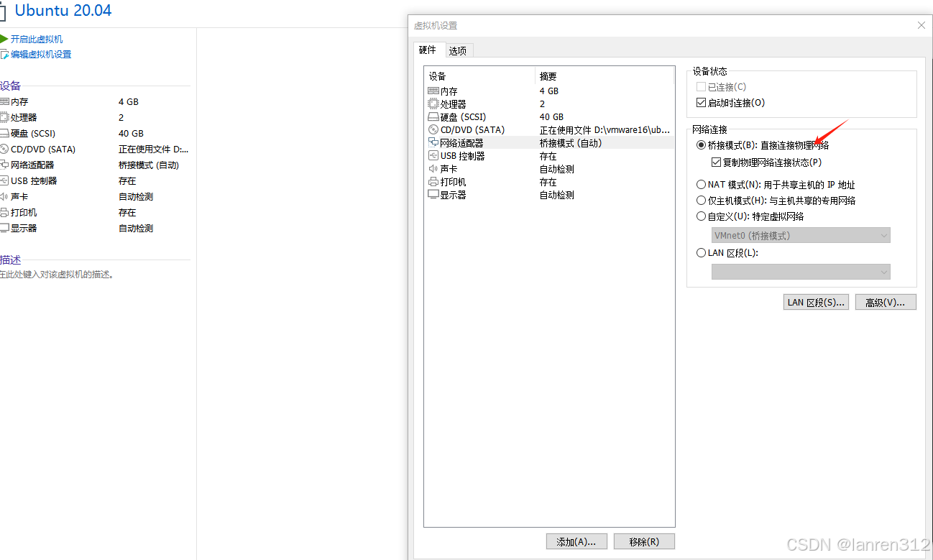Image resolution: width=933 pixels, height=560 pixels.
Task: Click 自动检测 summary of 显示器 in dialog
Action: 557,195
